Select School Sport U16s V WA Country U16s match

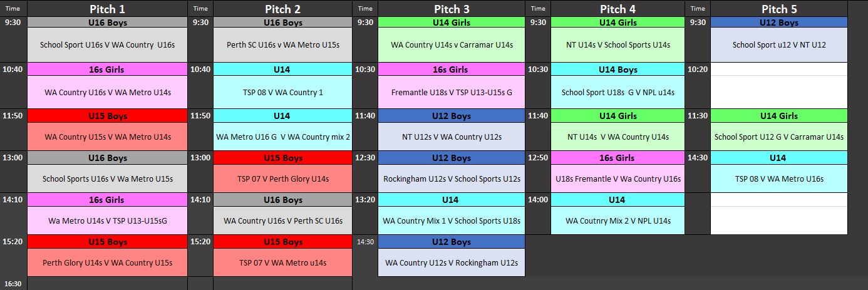(x=107, y=45)
